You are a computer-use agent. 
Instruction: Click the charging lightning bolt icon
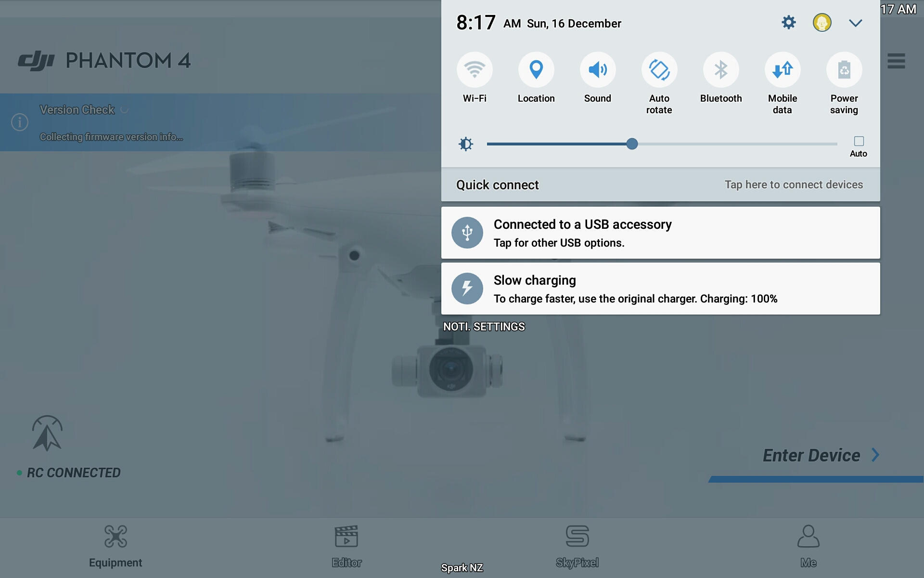[467, 289]
